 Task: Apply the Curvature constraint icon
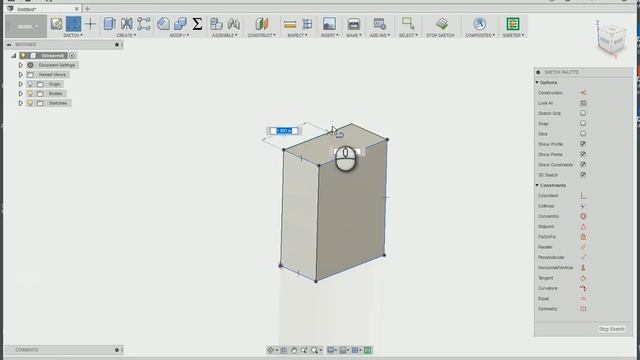(583, 288)
